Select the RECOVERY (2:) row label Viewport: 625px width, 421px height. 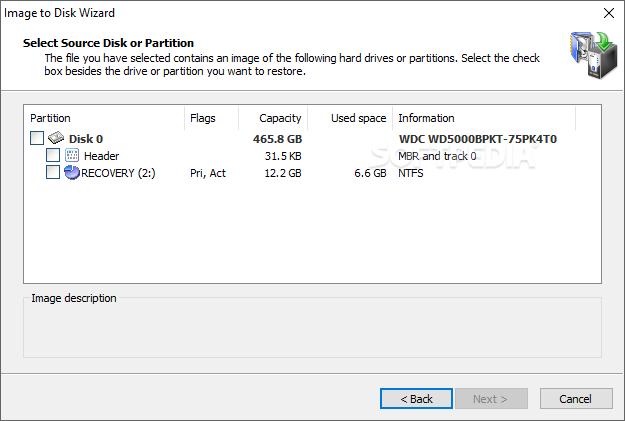point(118,173)
